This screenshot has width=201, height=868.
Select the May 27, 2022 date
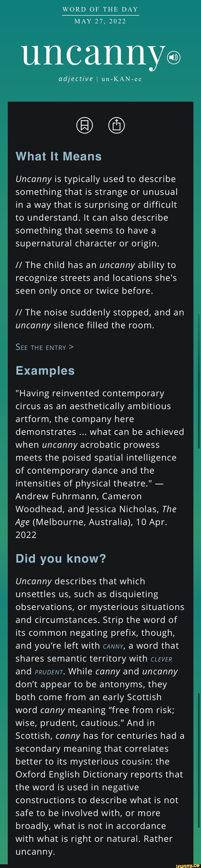click(100, 21)
